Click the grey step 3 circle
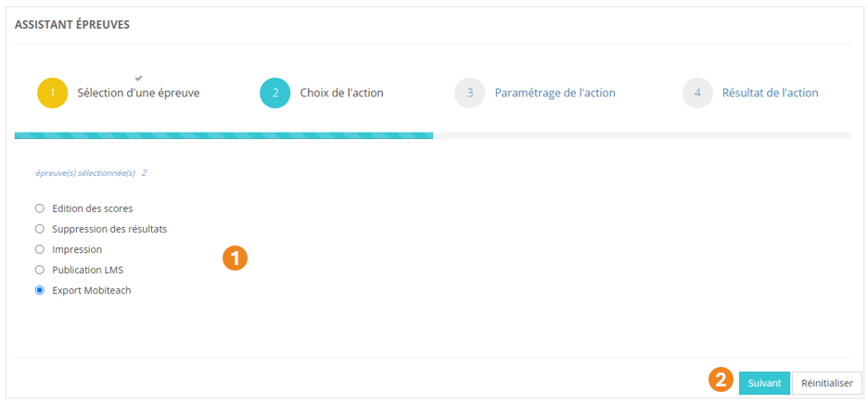This screenshot has width=868, height=404. click(x=470, y=94)
